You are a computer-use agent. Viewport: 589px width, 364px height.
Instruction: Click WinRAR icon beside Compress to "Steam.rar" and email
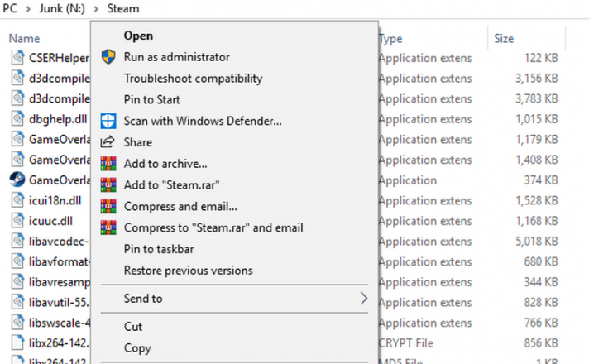(108, 227)
